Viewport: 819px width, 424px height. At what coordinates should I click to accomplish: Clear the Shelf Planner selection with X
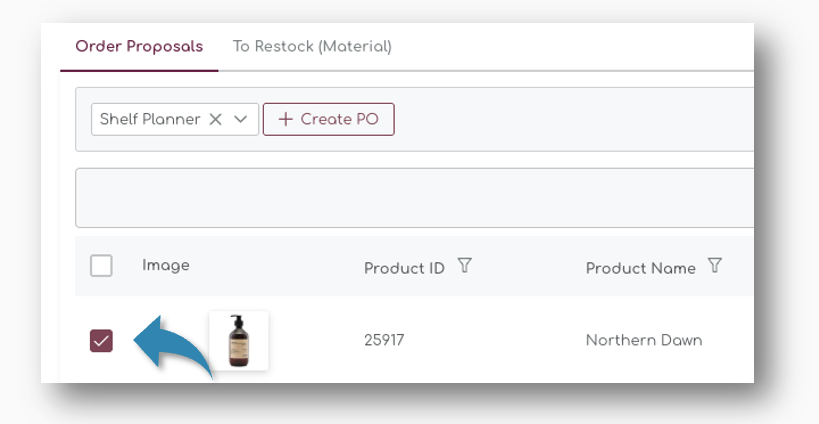coord(215,119)
